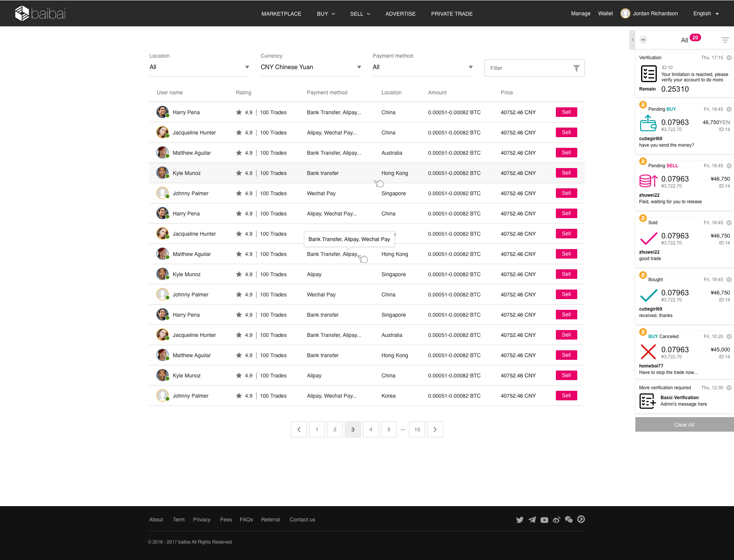
Task: Open the Weibo social icon
Action: (x=557, y=520)
